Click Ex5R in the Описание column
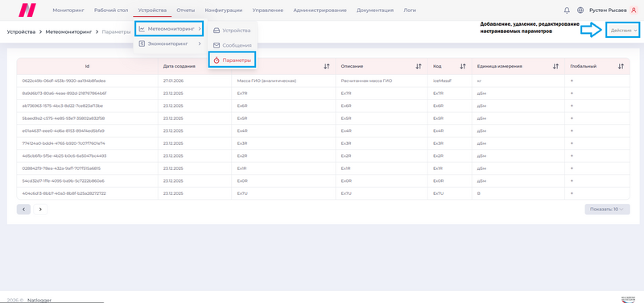 click(x=346, y=118)
